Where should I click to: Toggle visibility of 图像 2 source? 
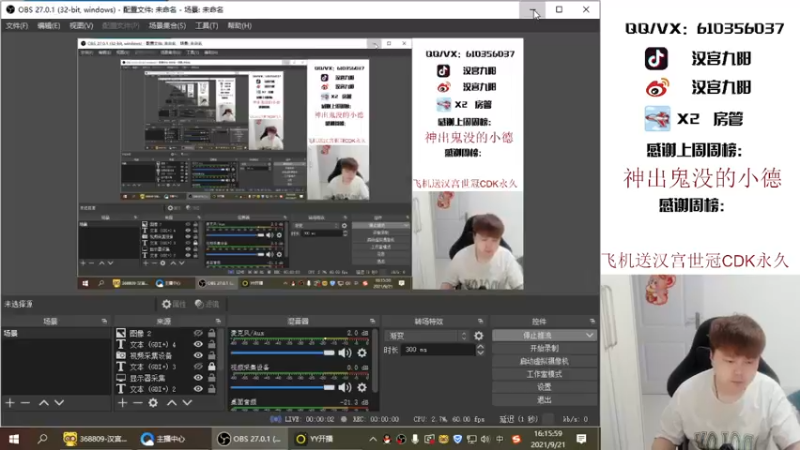point(198,333)
